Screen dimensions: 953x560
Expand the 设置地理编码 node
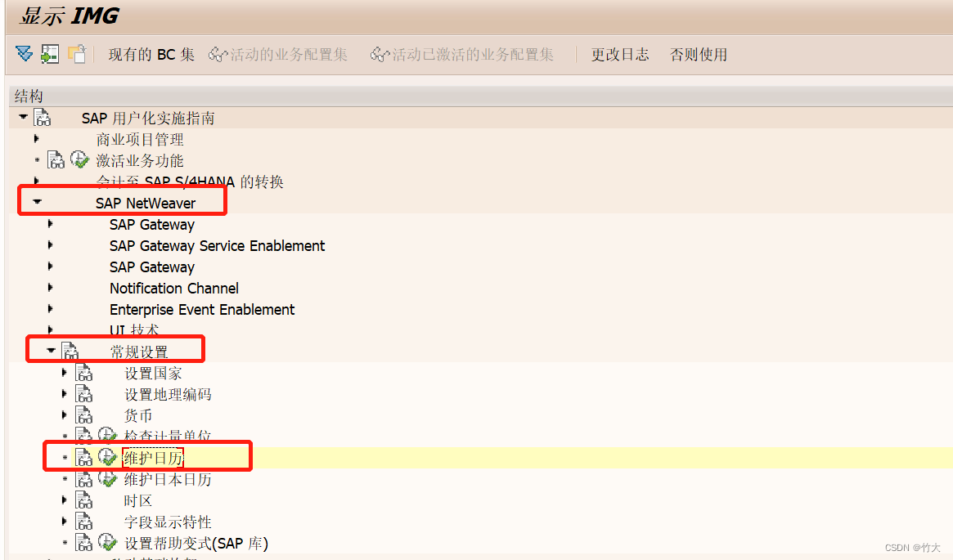[x=65, y=393]
